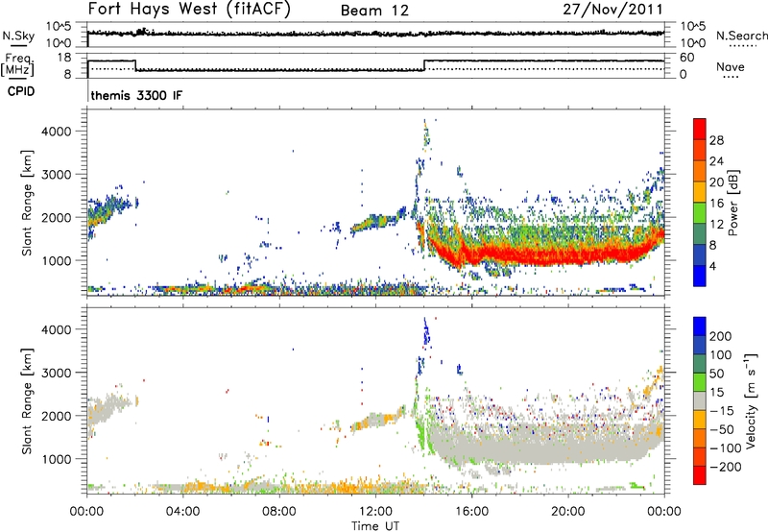This screenshot has height=532, width=768.
Task: Click the "Fort Hays West (fitACF)" title
Action: tap(189, 9)
